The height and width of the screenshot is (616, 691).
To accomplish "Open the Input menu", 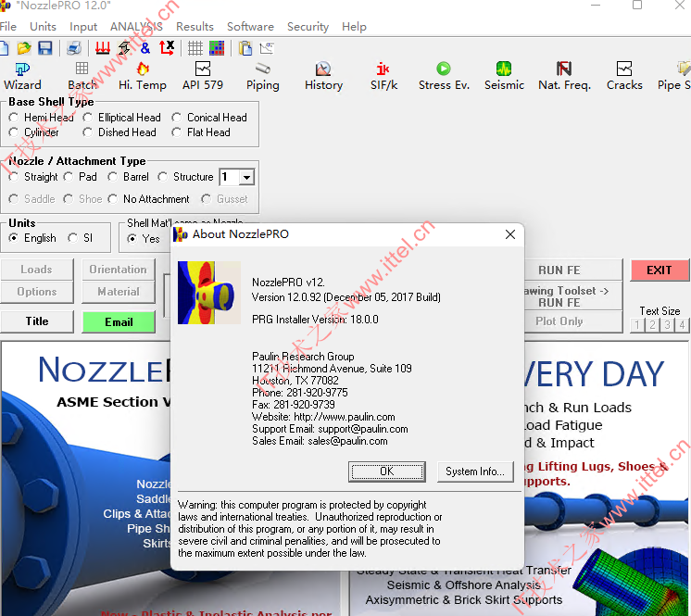I will (83, 27).
